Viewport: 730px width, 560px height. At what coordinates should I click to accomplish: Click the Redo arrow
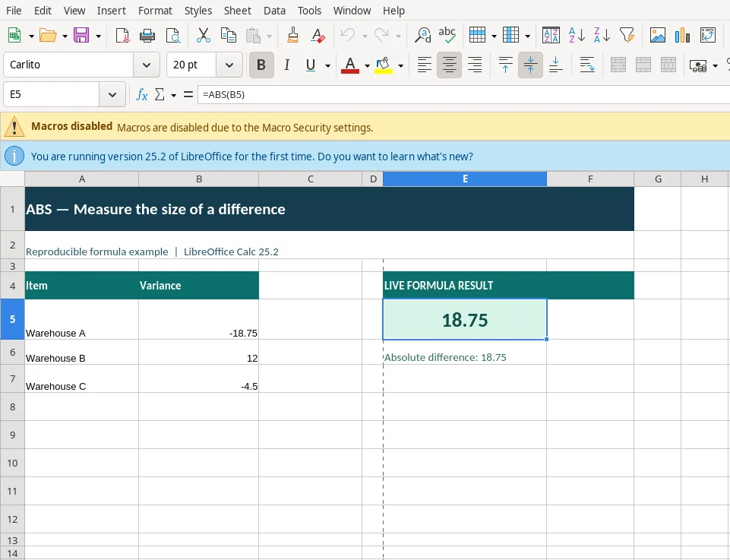[381, 36]
